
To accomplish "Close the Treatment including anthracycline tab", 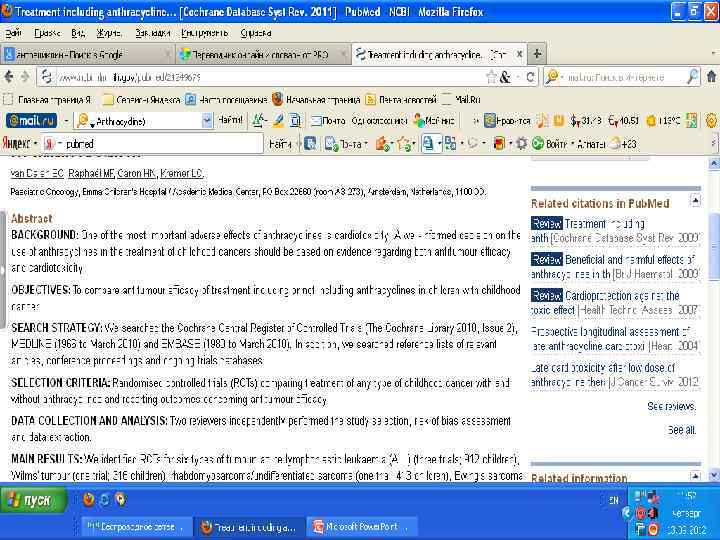I will (x=519, y=54).
